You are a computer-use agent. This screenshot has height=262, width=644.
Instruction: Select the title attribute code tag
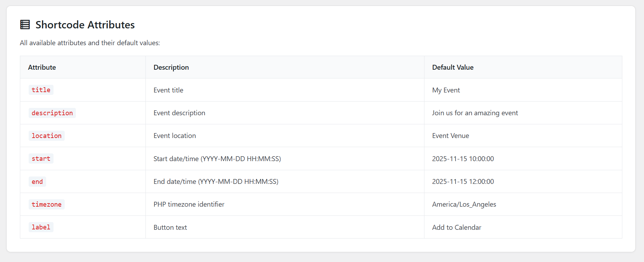pyautogui.click(x=41, y=90)
